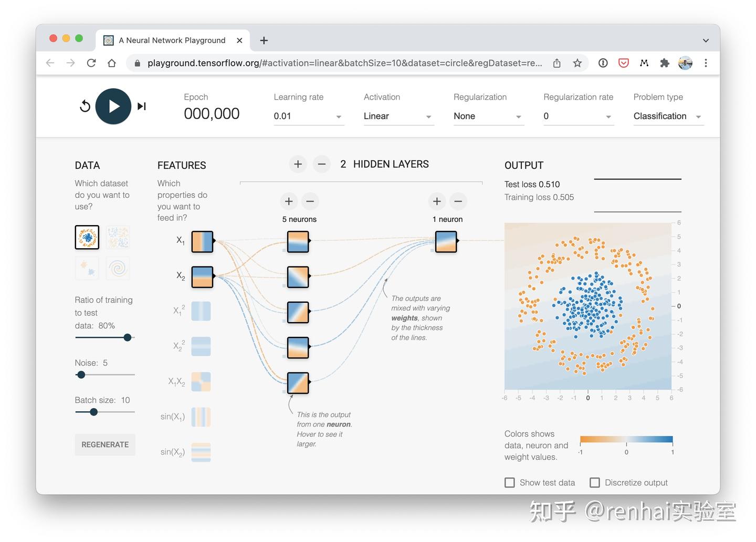Open the Regularization dropdown

point(489,116)
